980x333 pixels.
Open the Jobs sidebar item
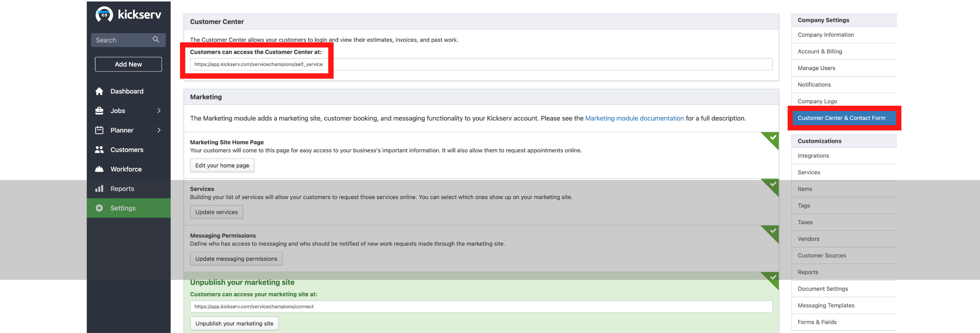point(128,110)
